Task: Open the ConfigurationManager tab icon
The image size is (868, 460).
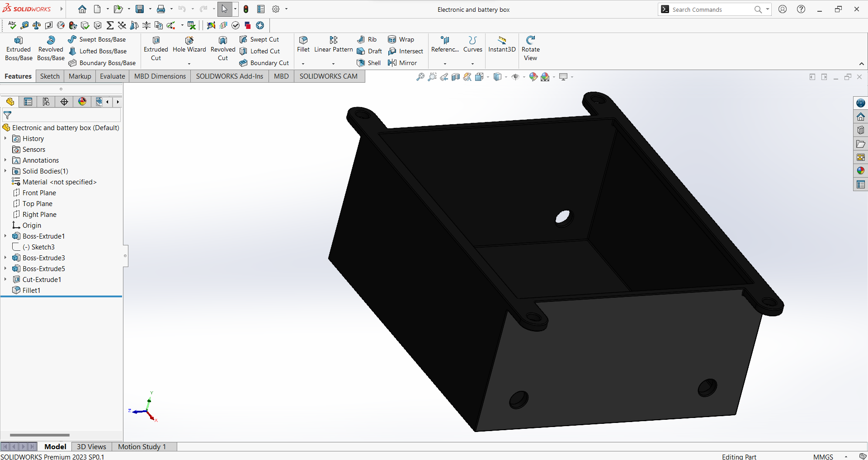Action: tap(46, 102)
